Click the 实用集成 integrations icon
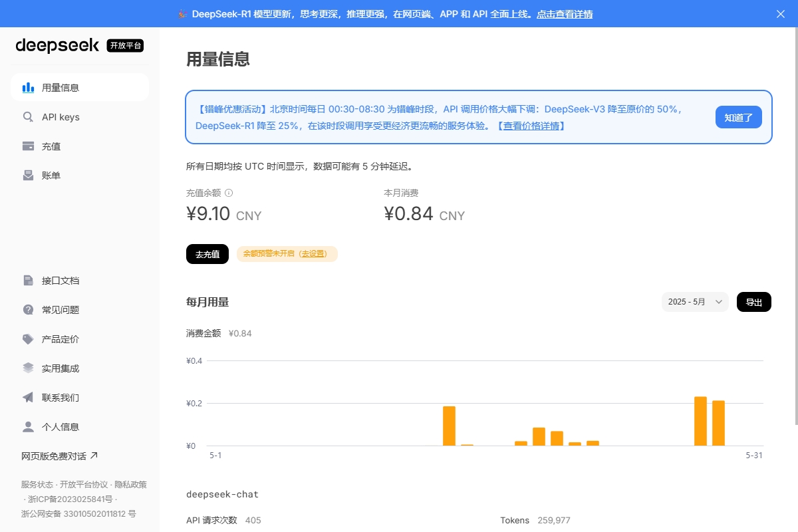The image size is (798, 532). [x=28, y=368]
